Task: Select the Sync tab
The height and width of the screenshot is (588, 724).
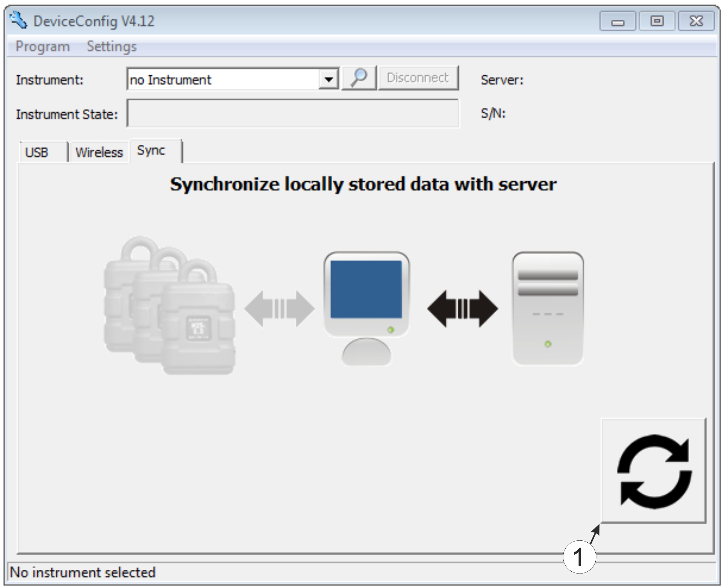Action: [x=151, y=151]
